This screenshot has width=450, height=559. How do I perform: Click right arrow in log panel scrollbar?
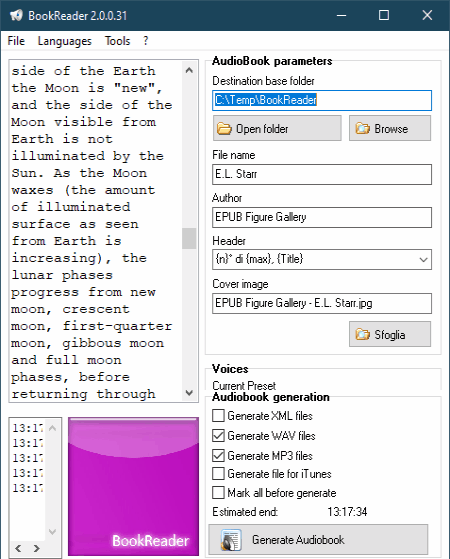[x=36, y=548]
